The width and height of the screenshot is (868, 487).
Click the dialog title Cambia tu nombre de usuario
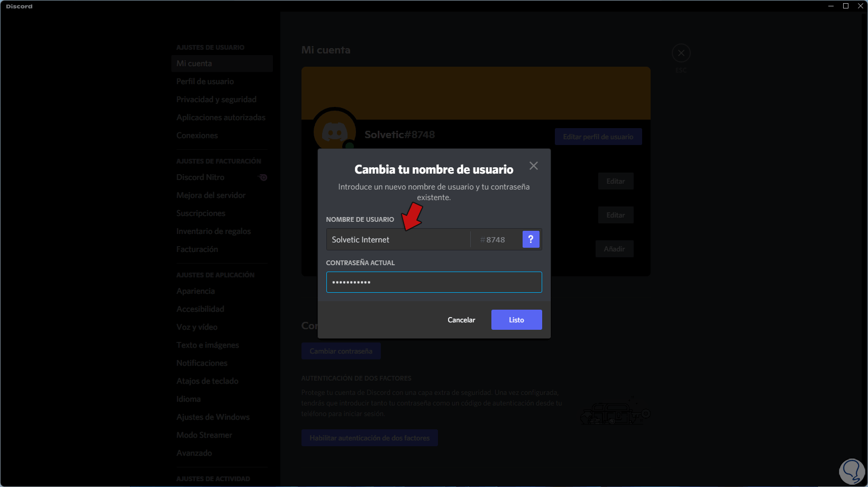(434, 169)
